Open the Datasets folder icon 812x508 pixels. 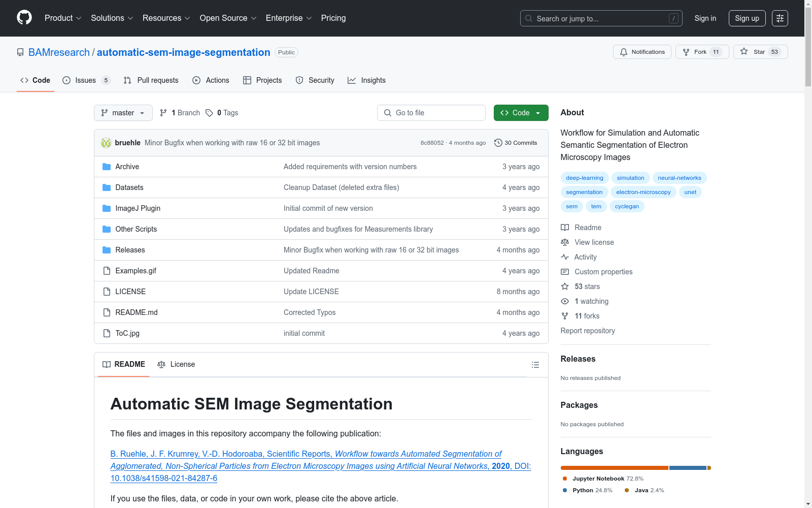click(107, 187)
